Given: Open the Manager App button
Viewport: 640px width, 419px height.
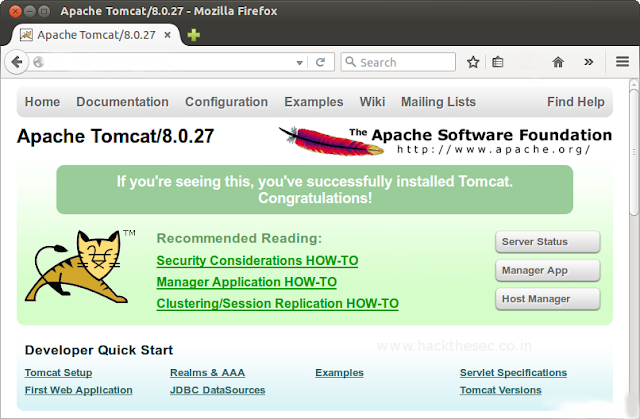Looking at the screenshot, I should tap(548, 270).
